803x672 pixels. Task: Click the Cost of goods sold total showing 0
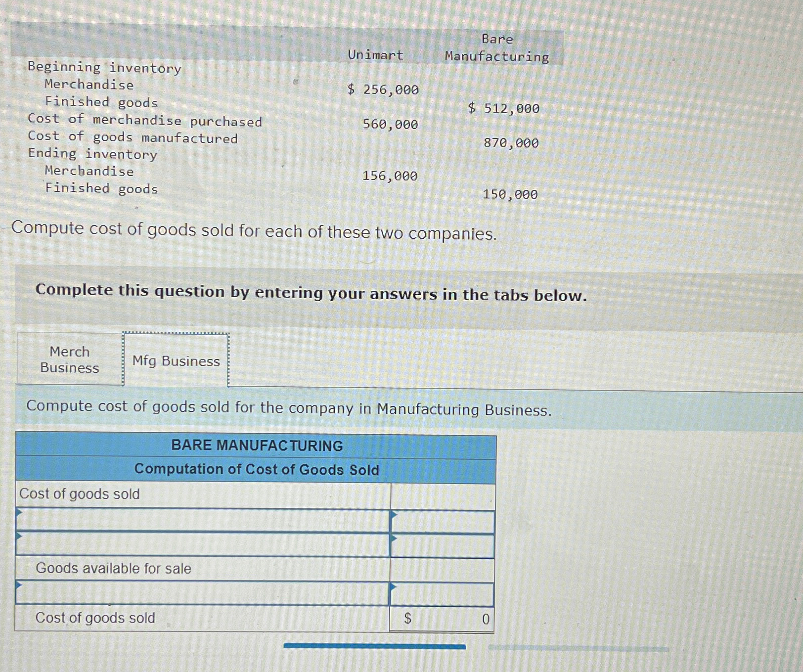(x=442, y=619)
